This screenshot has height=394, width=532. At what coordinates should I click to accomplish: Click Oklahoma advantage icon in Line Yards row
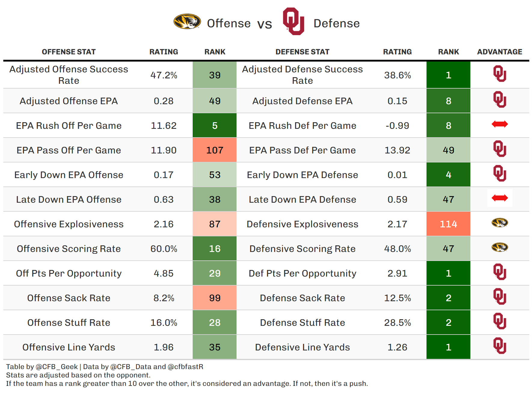pos(500,346)
